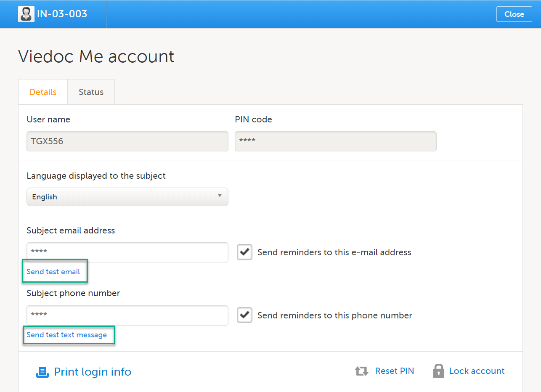Switch to the Status tab
This screenshot has height=392, width=541.
point(91,92)
